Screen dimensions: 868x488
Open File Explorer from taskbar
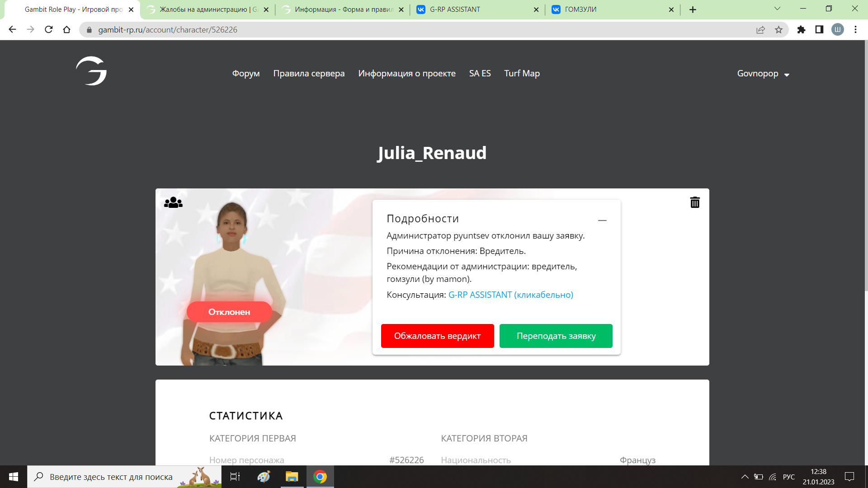pos(292,477)
